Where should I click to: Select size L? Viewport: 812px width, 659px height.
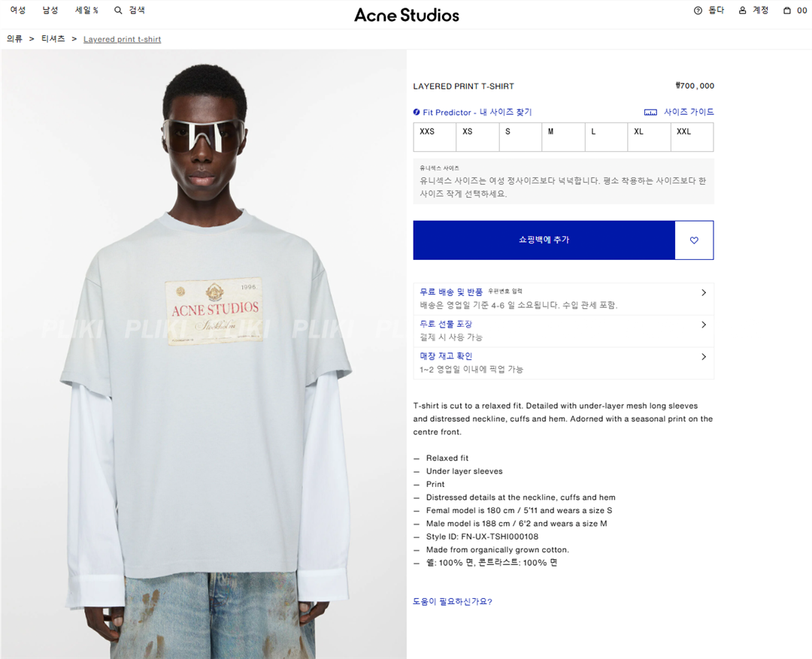pos(607,138)
